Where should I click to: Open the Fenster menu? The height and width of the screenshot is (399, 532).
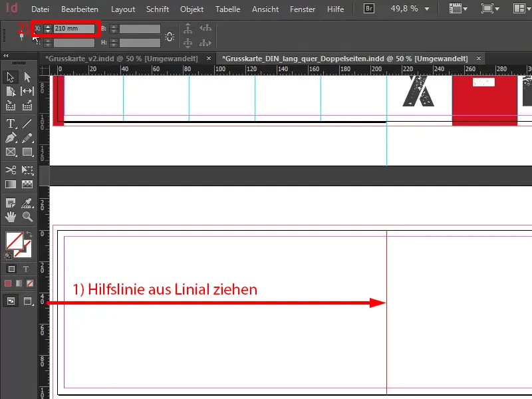click(x=303, y=9)
